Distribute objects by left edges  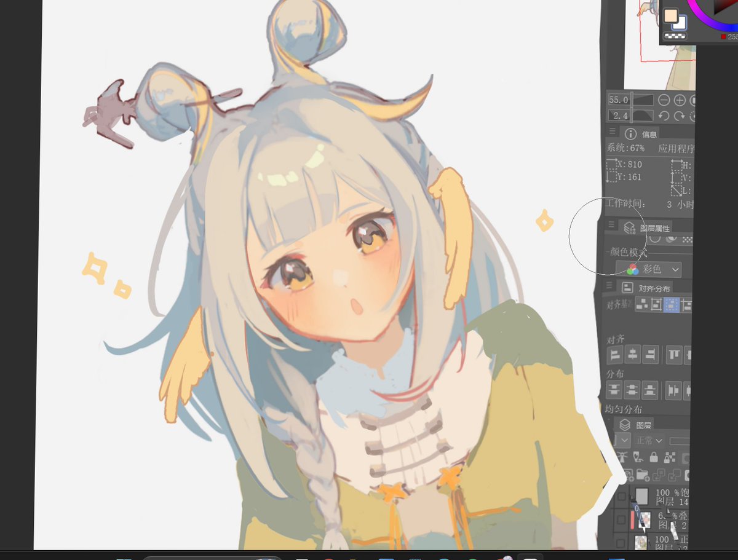[673, 390]
